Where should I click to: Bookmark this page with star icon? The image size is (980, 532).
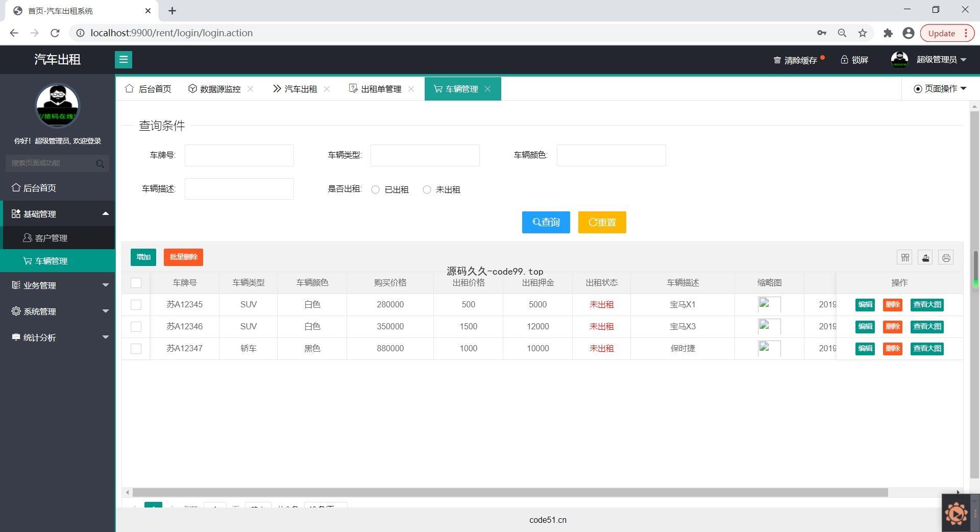(863, 33)
